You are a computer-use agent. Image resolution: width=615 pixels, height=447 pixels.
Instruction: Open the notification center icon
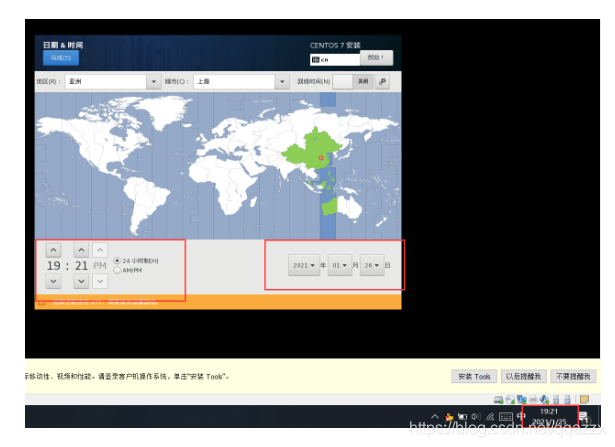[x=583, y=417]
